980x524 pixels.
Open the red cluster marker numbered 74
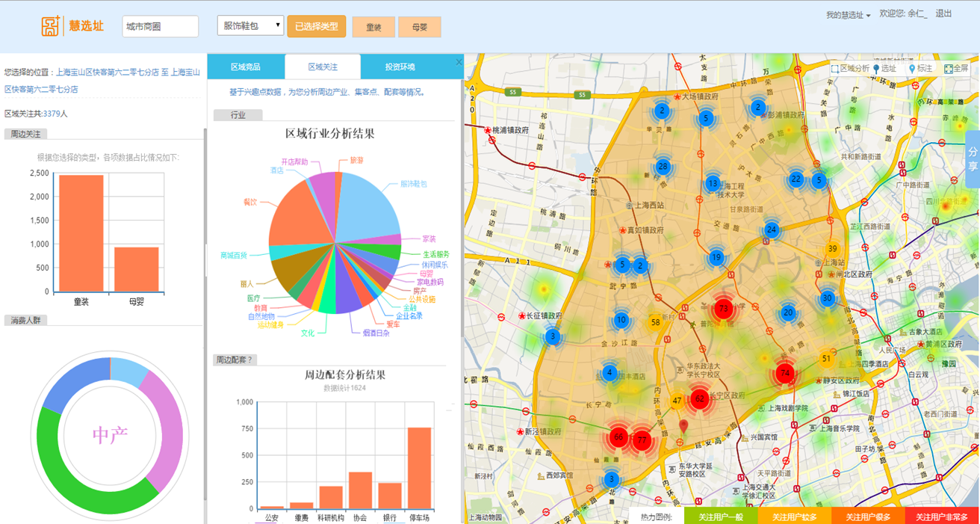pyautogui.click(x=784, y=372)
